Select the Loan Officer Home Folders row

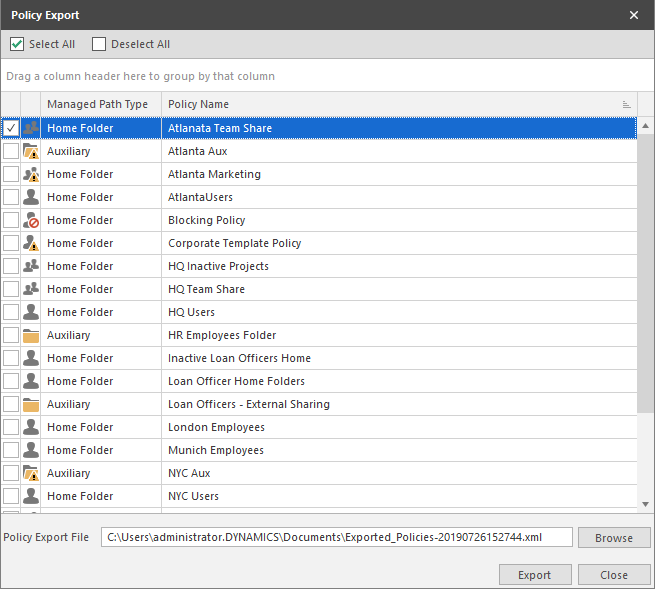pos(236,381)
